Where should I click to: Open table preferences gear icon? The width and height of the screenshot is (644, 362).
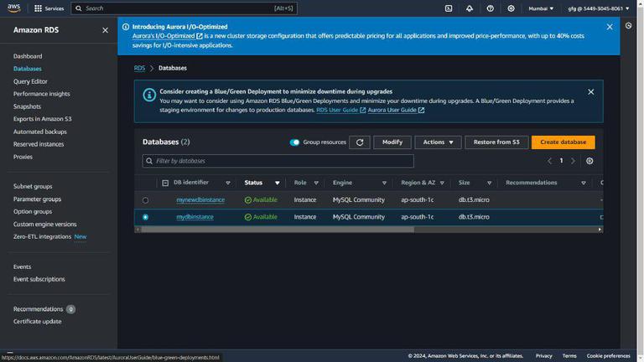pyautogui.click(x=589, y=161)
